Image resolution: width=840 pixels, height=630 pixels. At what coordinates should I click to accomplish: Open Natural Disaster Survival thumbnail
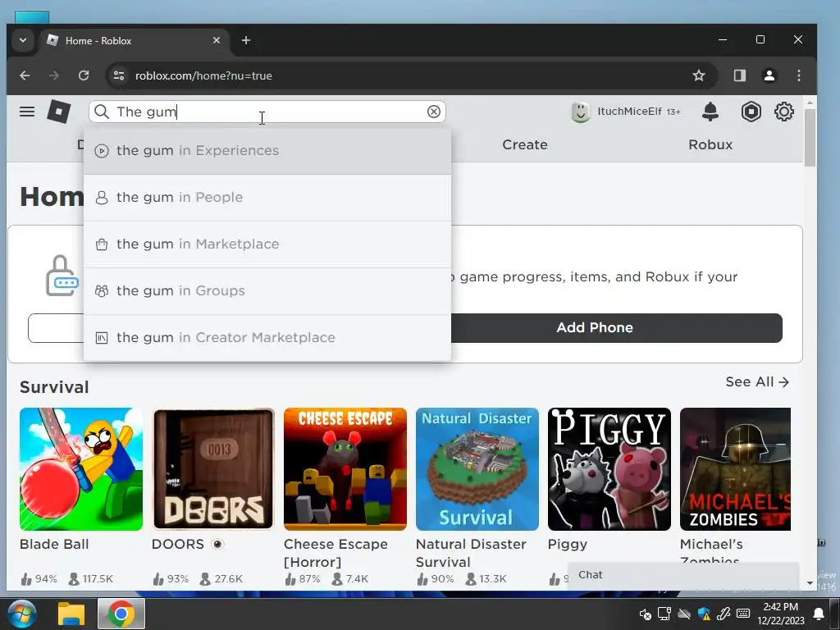point(477,469)
